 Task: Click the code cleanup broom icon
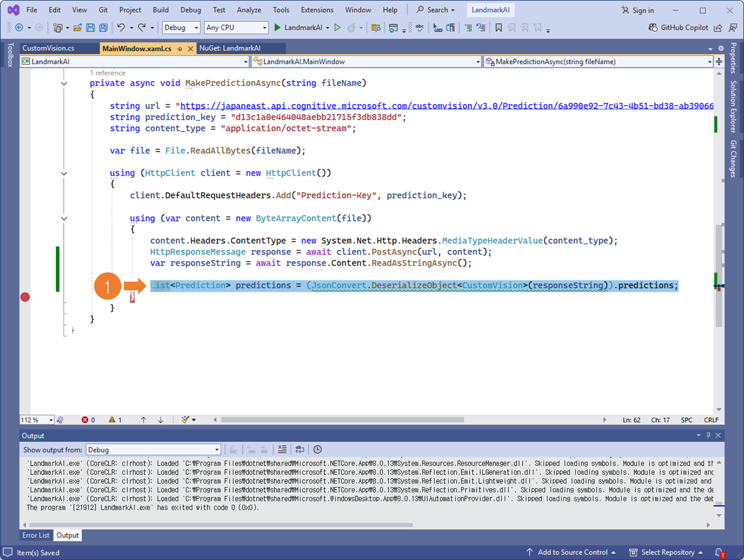point(186,420)
